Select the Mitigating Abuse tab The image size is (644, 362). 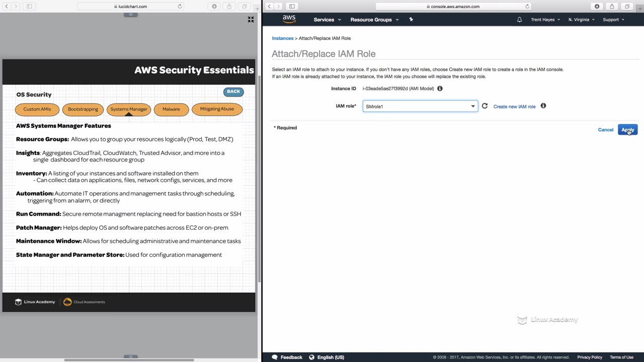pos(217,109)
